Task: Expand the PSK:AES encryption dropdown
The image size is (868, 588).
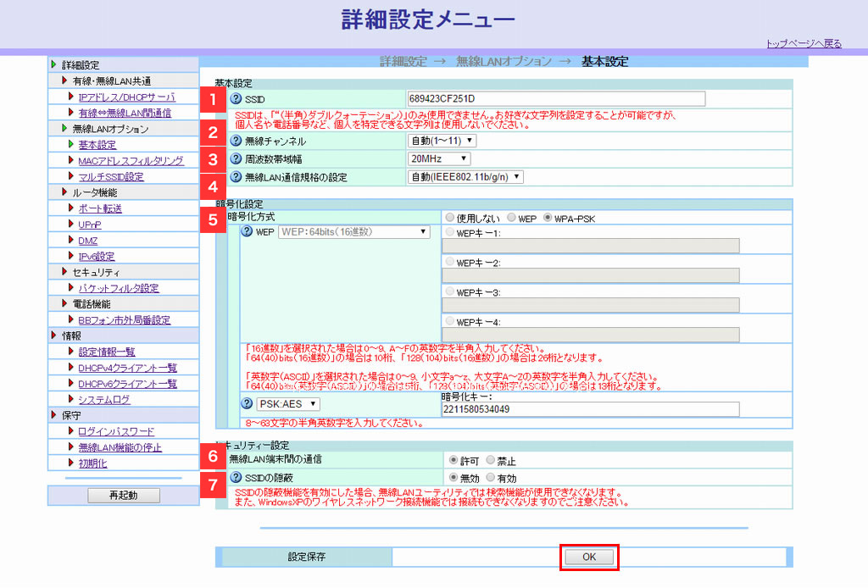Action: [x=288, y=405]
